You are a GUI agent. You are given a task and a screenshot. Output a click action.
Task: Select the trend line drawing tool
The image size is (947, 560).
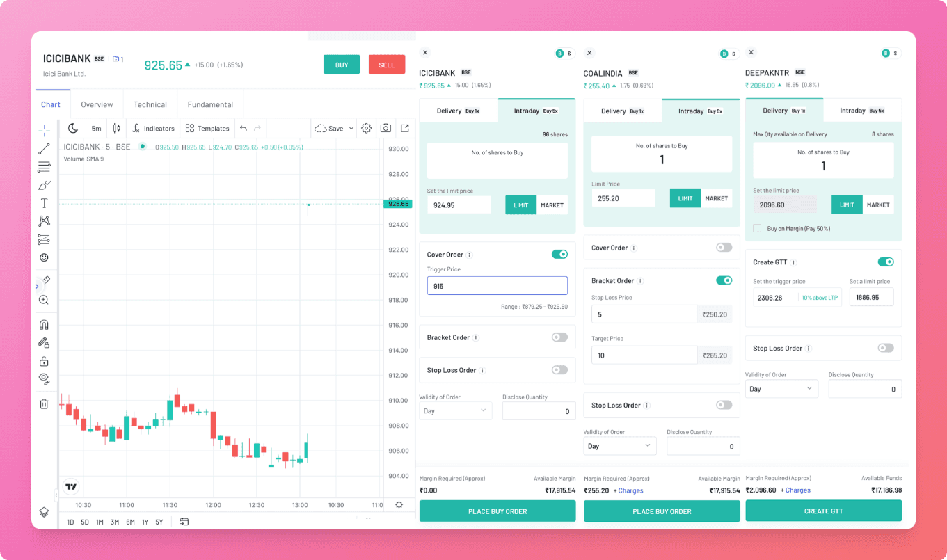[x=44, y=148]
